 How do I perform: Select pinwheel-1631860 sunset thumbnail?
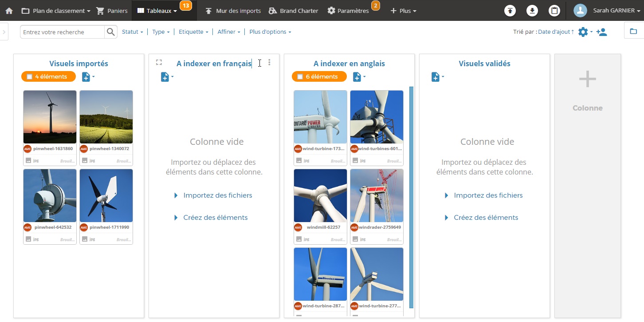click(x=50, y=117)
